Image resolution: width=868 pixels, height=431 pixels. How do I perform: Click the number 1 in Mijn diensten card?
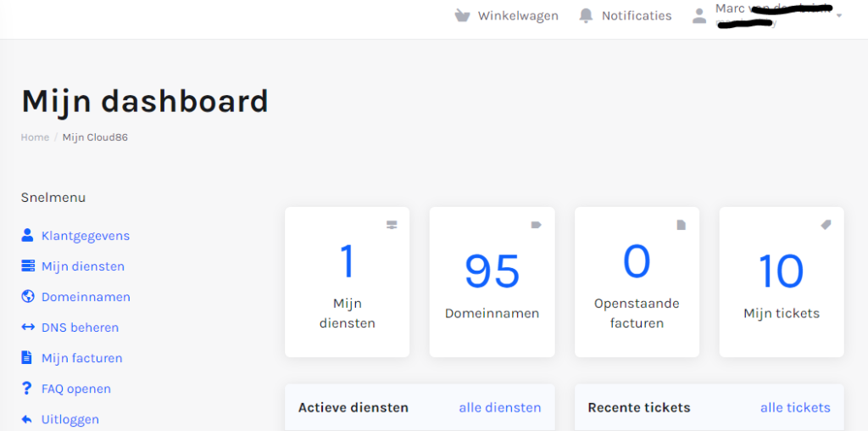coord(347,261)
